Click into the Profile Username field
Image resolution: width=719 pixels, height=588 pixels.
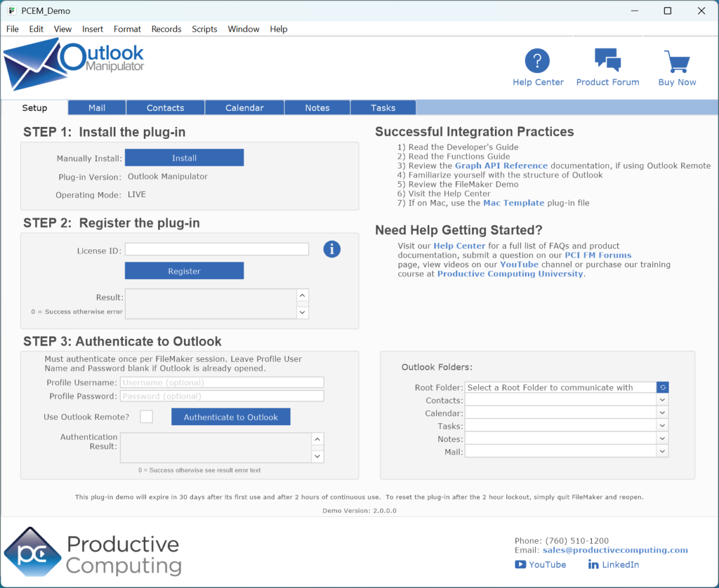[x=222, y=382]
